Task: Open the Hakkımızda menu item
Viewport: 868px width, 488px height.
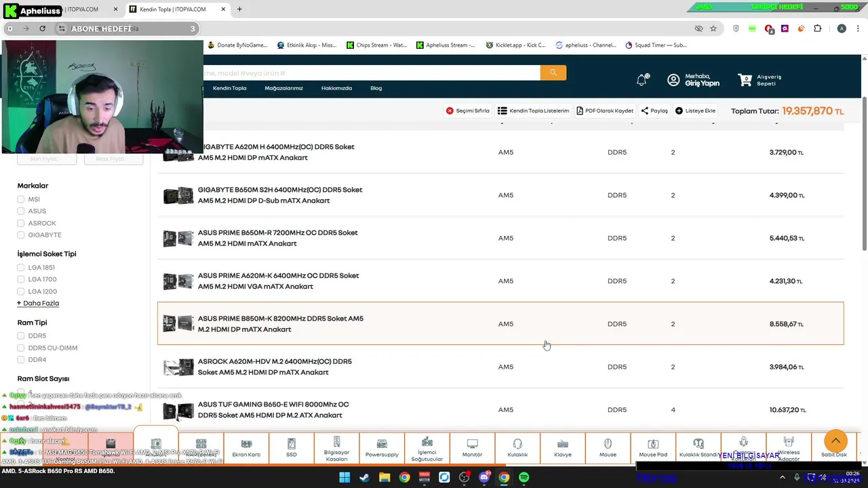Action: (x=336, y=88)
